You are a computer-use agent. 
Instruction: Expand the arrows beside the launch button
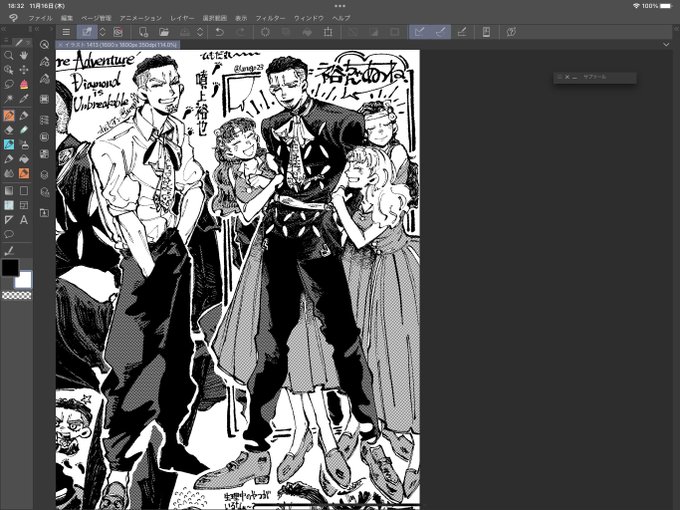click(102, 32)
